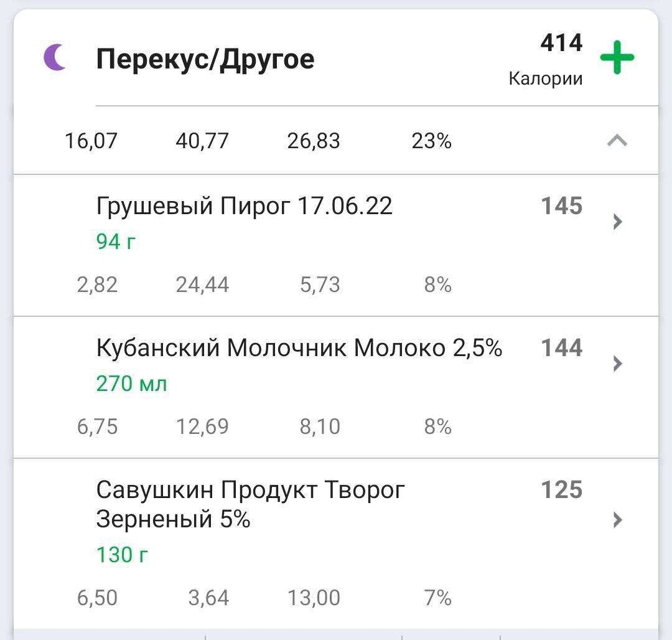Open the Перекус/Другое meal header
Viewport: 672px width, 640px height.
click(x=207, y=58)
